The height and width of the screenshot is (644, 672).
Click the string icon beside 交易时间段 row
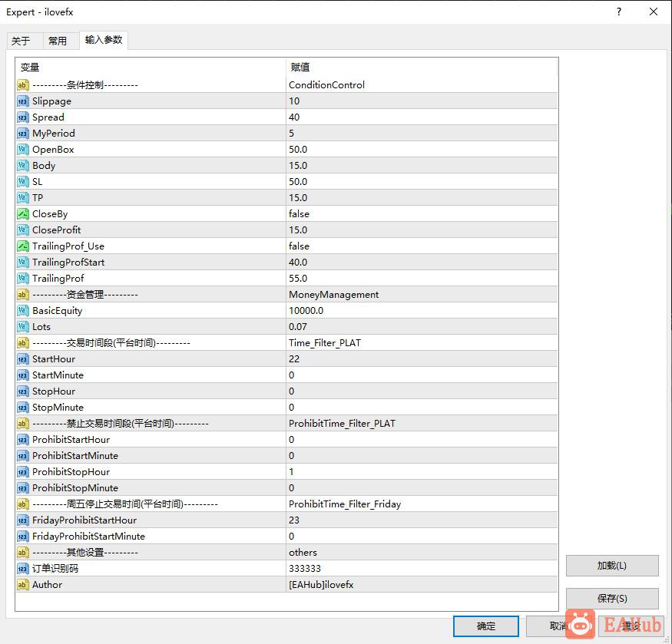tap(23, 343)
